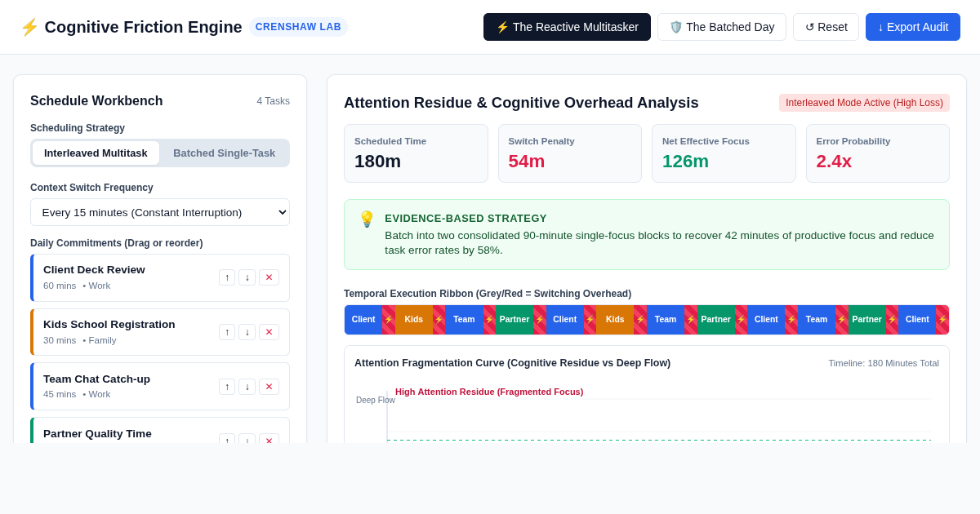Load The Reactive Multitasker preset
The width and height of the screenshot is (980, 514).
pos(567,27)
